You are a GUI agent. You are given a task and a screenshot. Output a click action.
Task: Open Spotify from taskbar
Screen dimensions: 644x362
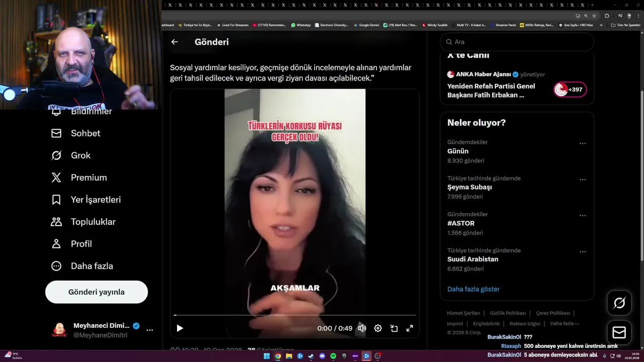tap(333, 356)
